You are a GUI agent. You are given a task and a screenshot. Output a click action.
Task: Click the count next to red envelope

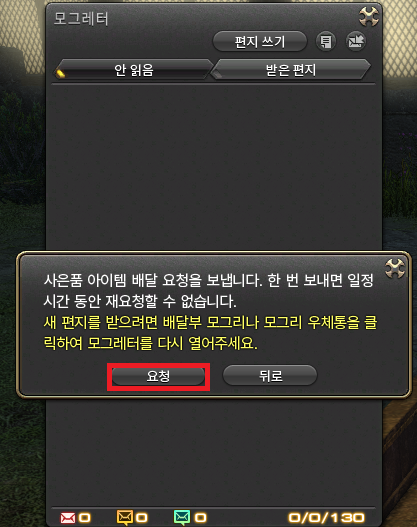pyautogui.click(x=84, y=518)
